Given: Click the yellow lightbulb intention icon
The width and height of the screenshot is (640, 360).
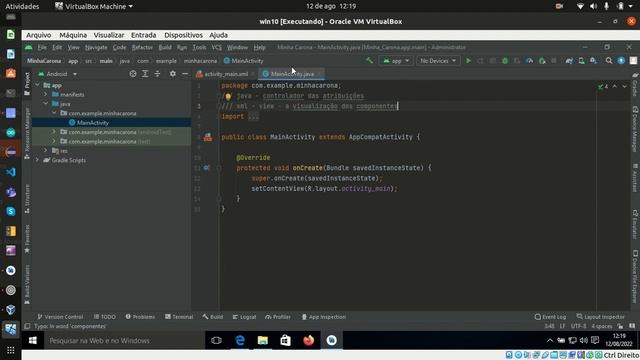Looking at the screenshot, I should [228, 96].
